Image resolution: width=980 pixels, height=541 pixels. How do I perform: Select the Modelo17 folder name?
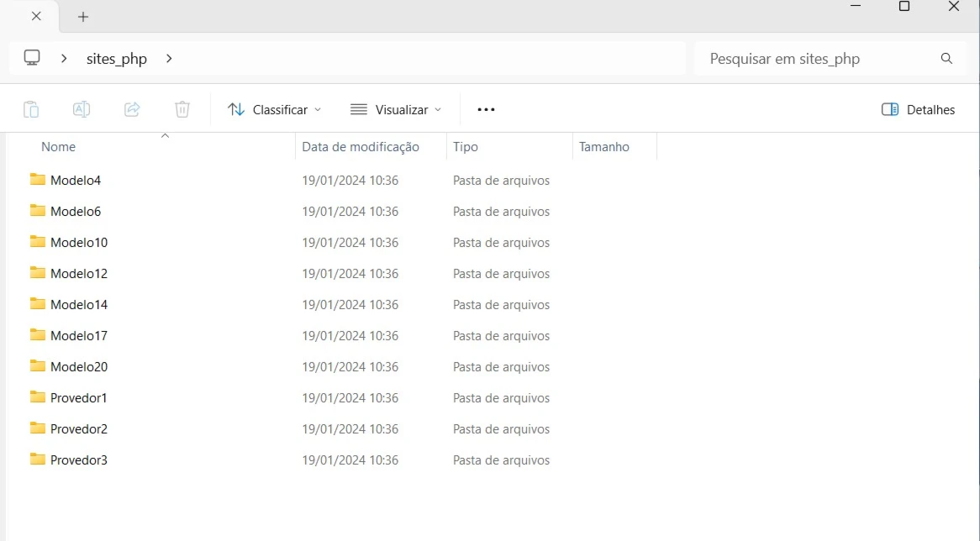click(x=79, y=335)
